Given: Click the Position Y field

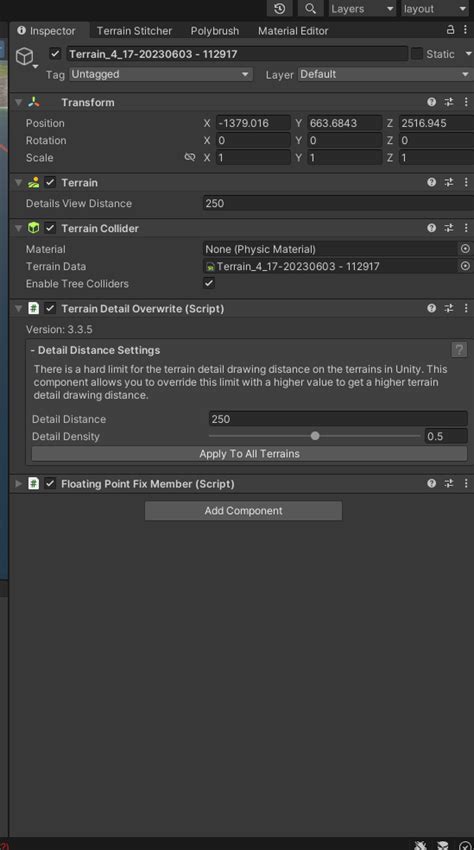Looking at the screenshot, I should click(345, 123).
